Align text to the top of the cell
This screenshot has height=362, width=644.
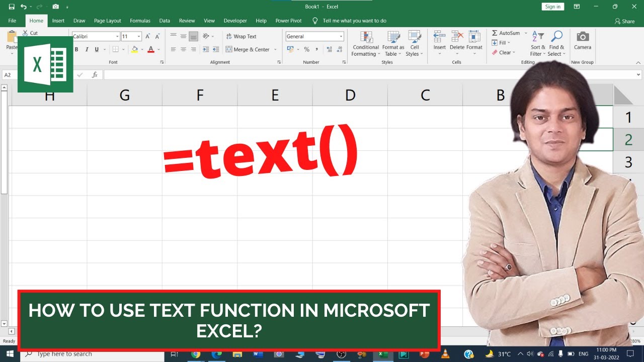coord(174,36)
